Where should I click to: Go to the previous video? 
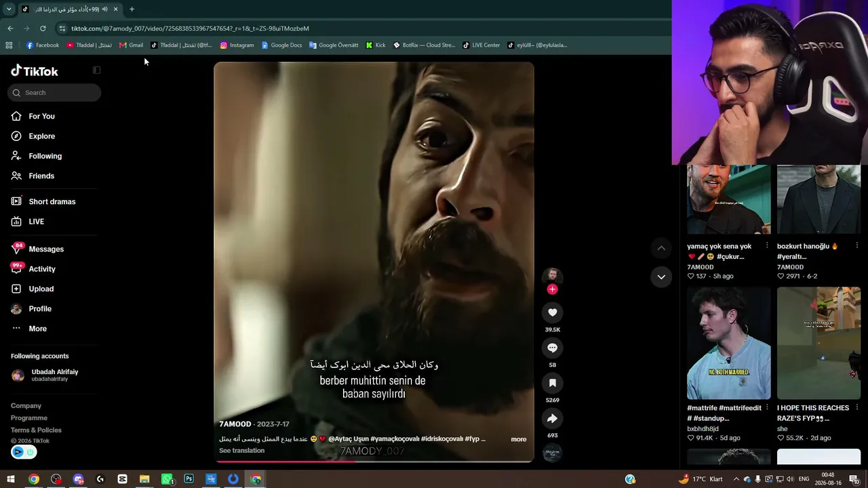point(661,248)
